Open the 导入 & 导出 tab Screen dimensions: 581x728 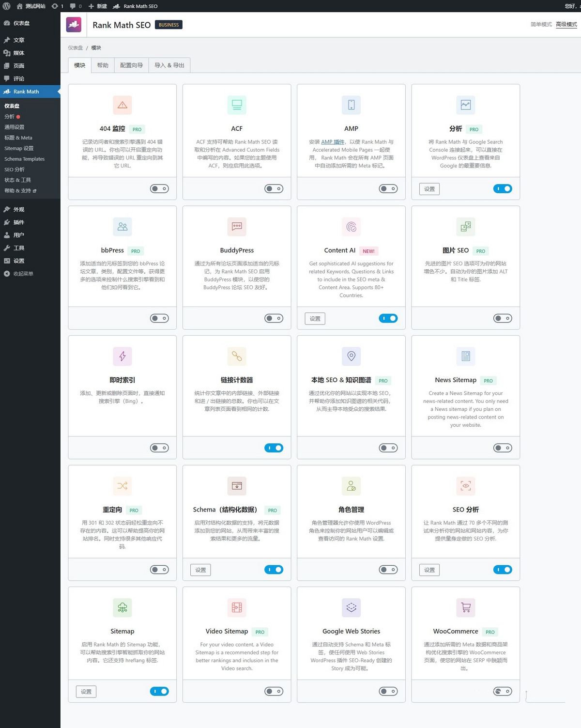point(168,65)
